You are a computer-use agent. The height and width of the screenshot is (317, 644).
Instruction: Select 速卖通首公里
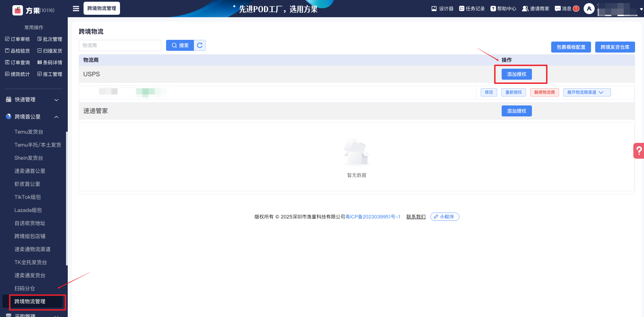pyautogui.click(x=30, y=171)
